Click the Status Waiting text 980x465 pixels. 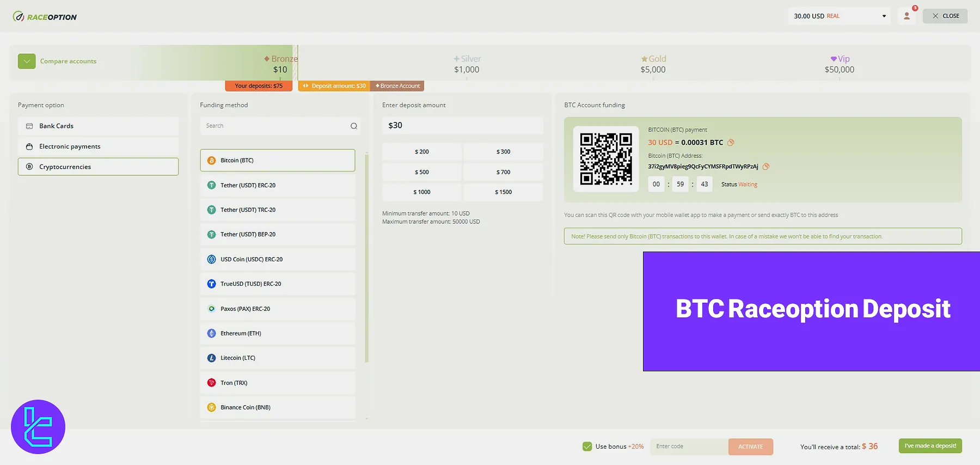pos(739,185)
